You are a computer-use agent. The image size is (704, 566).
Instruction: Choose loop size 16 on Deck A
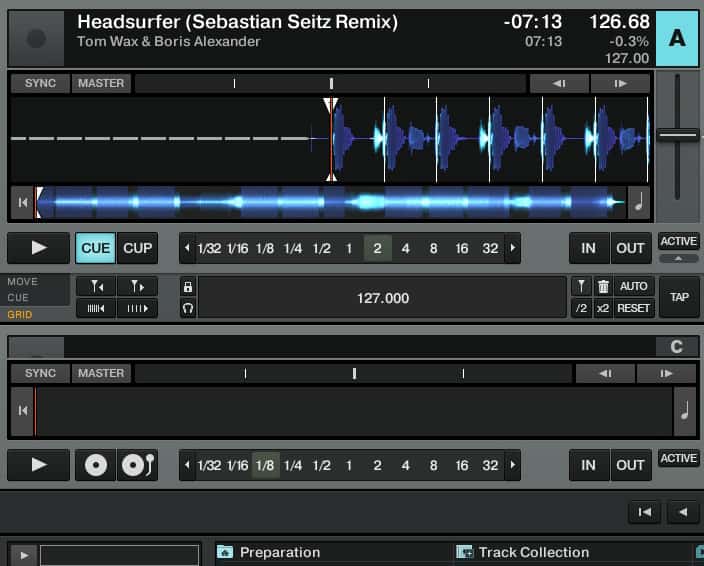point(462,248)
